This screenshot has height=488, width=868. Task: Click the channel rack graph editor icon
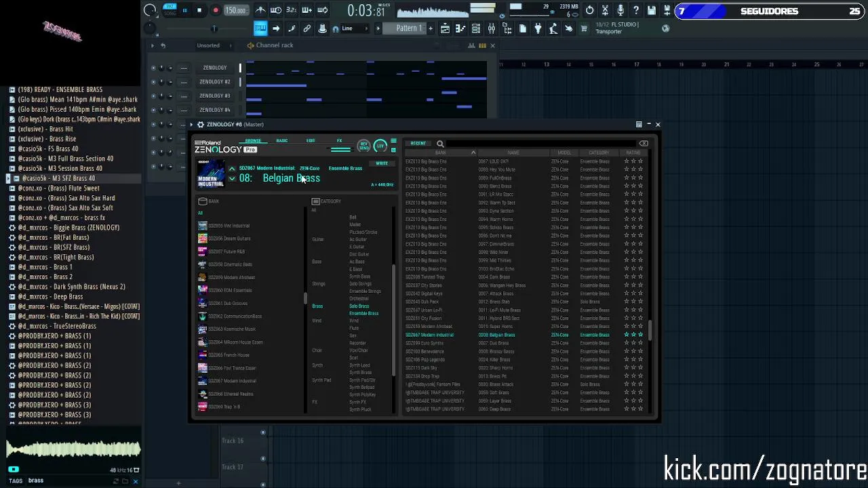[471, 45]
